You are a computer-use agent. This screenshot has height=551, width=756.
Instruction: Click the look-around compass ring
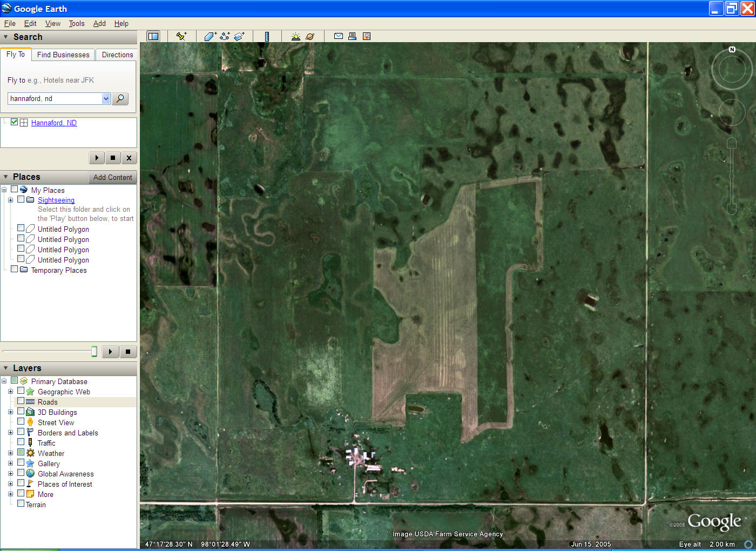coord(732,70)
